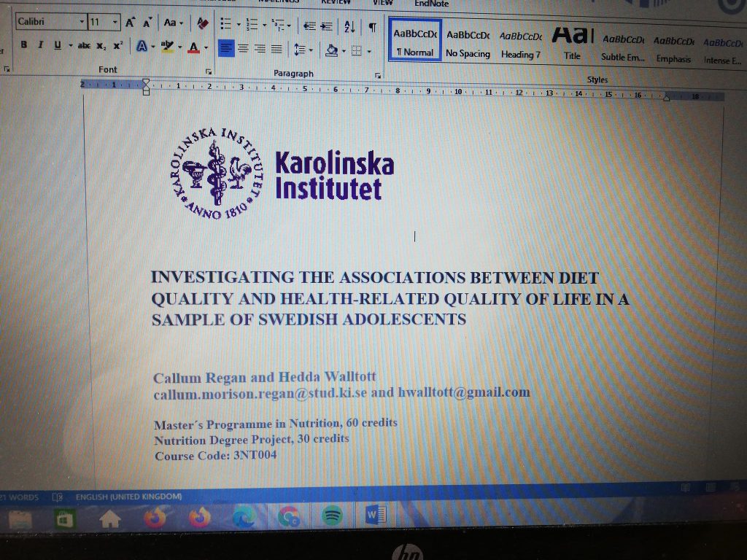
Task: Click text 'Course Code: 3NT004'
Action: (x=216, y=455)
